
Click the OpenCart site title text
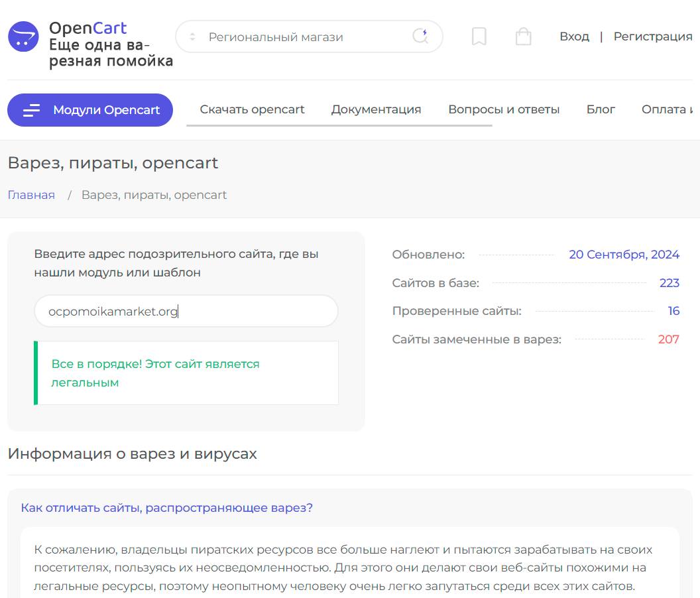pos(88,28)
